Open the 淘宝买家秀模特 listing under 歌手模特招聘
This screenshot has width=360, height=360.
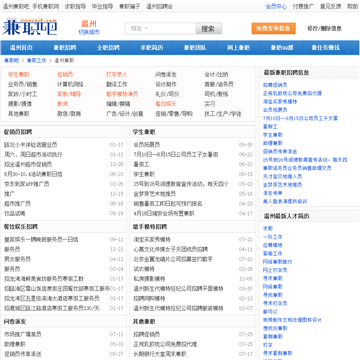click(152, 239)
